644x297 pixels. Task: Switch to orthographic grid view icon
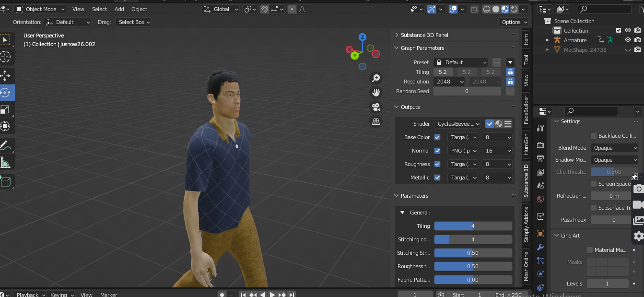click(376, 122)
